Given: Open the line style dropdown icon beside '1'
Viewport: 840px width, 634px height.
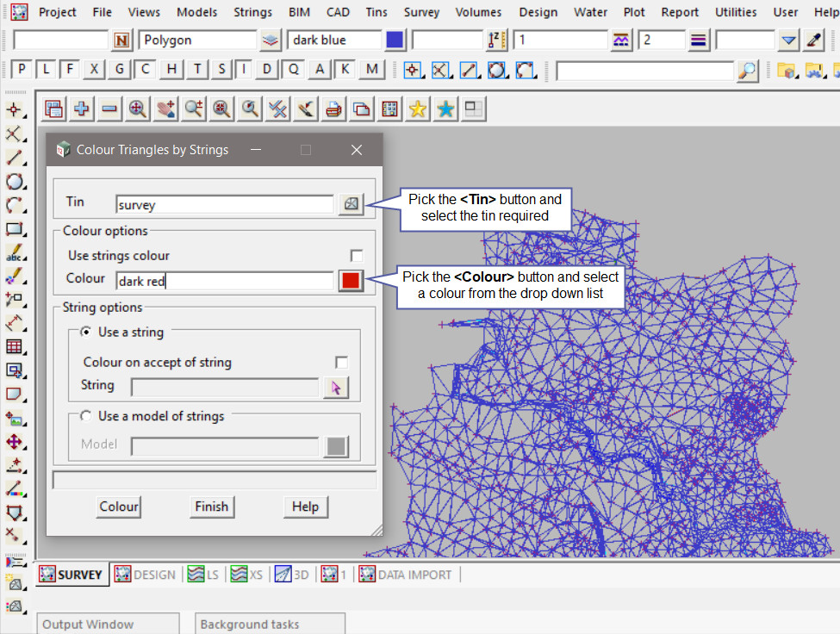Looking at the screenshot, I should point(621,40).
